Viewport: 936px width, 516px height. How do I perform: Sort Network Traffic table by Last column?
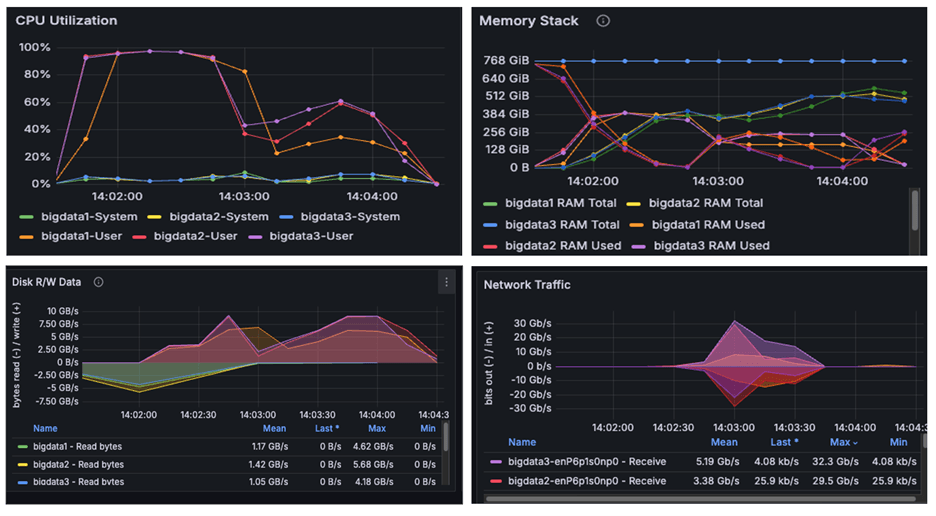pos(784,442)
